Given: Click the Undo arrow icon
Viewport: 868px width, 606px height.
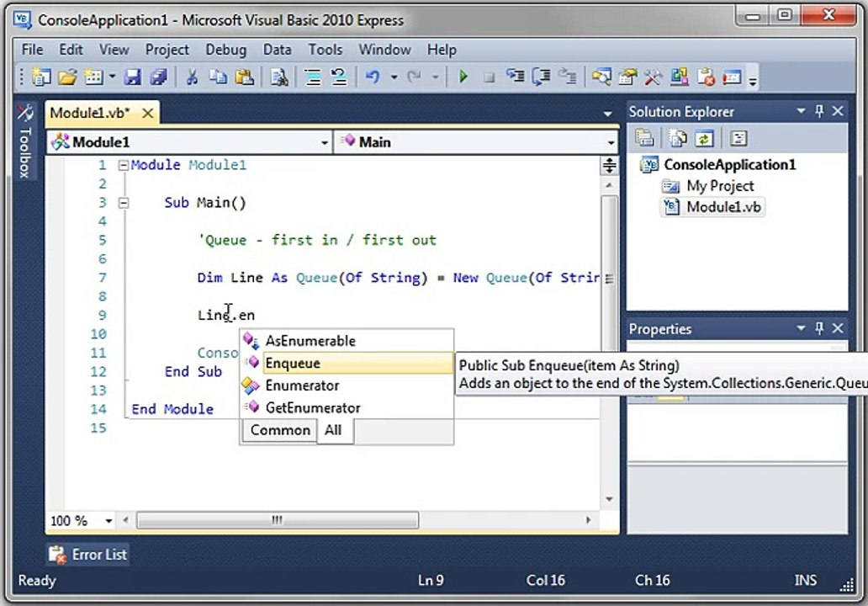Looking at the screenshot, I should tap(373, 77).
